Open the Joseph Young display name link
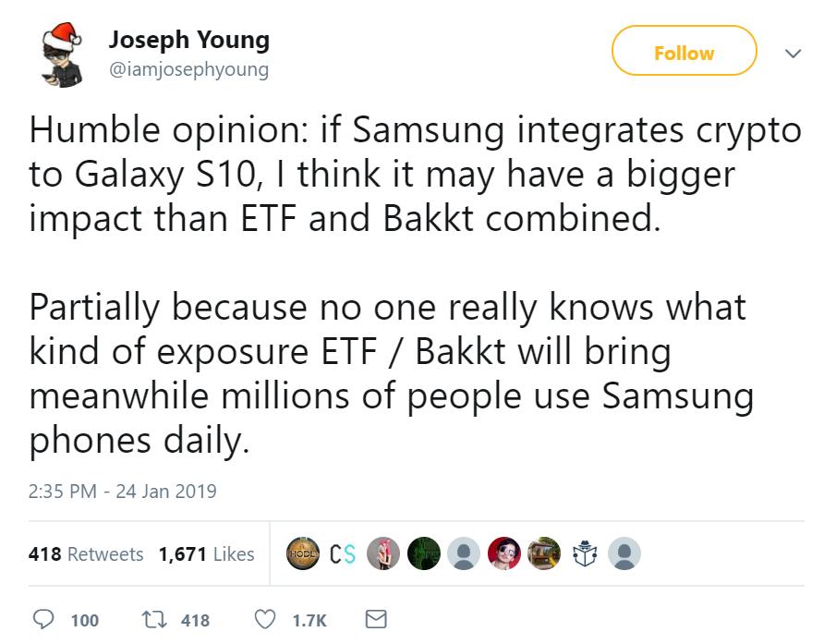 coord(188,40)
